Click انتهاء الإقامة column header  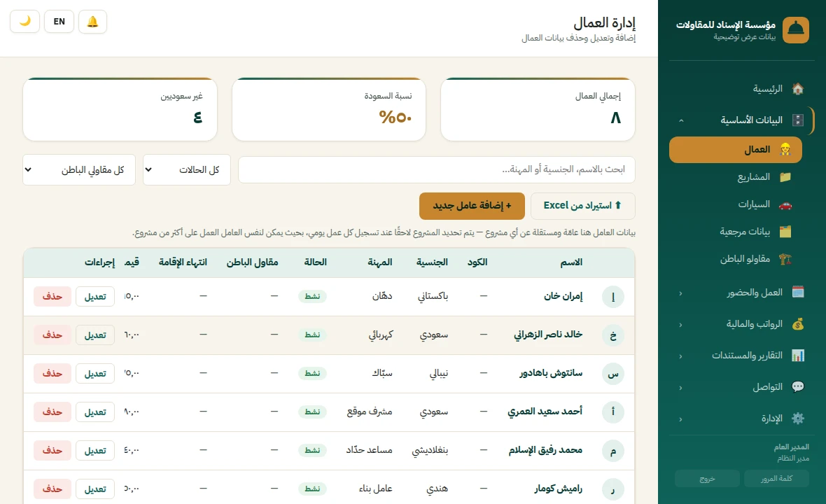(183, 262)
